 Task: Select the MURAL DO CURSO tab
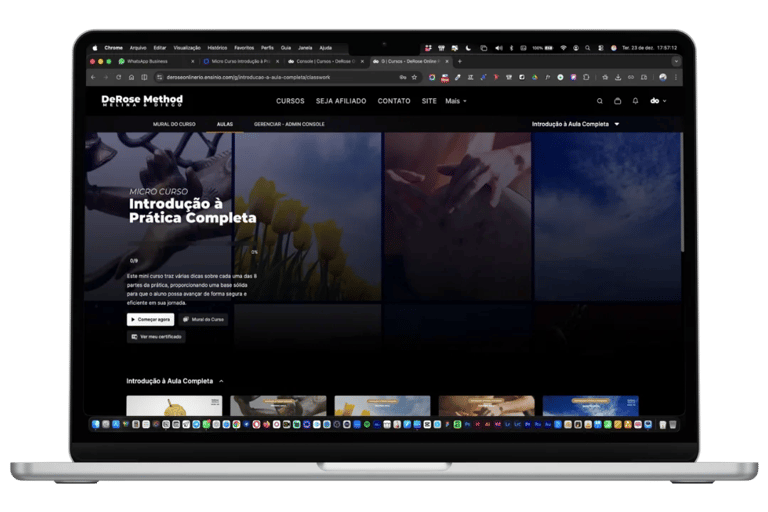[x=174, y=124]
